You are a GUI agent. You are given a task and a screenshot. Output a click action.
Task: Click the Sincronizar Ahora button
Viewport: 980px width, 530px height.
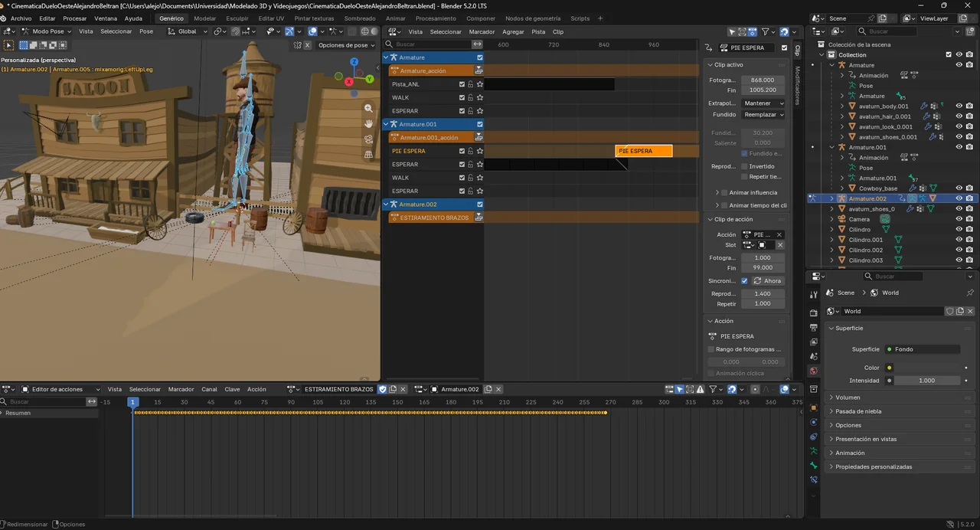(x=768, y=281)
